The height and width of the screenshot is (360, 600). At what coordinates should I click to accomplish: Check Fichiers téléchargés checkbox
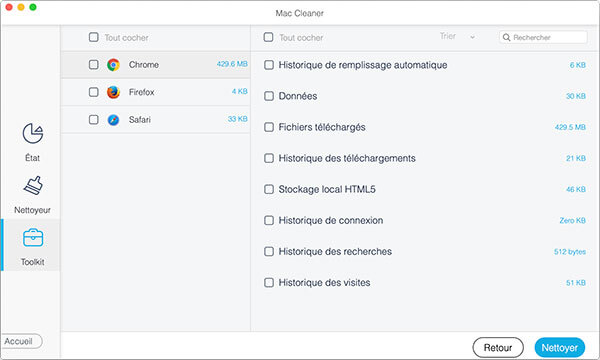(x=269, y=127)
